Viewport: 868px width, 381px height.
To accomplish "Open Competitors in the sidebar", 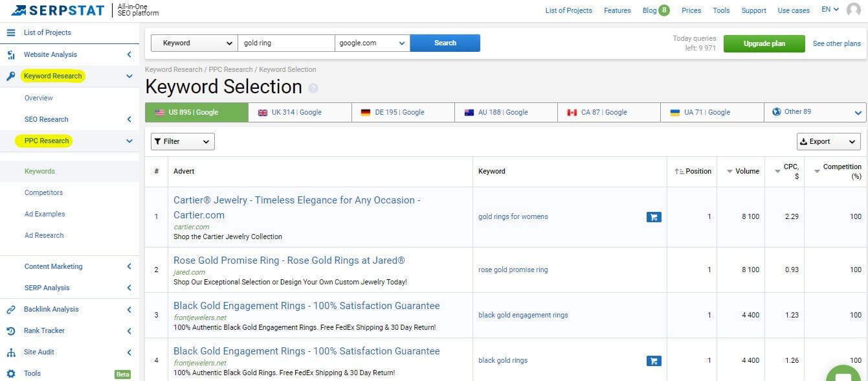I will tap(44, 192).
